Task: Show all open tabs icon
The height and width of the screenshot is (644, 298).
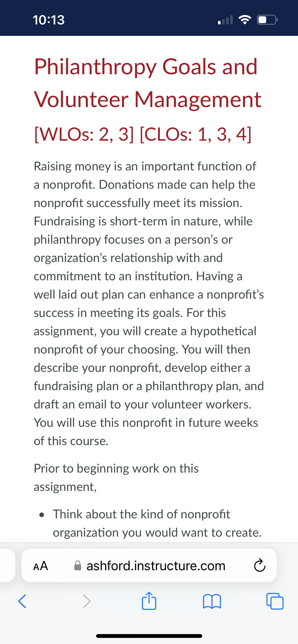Action: click(x=275, y=601)
